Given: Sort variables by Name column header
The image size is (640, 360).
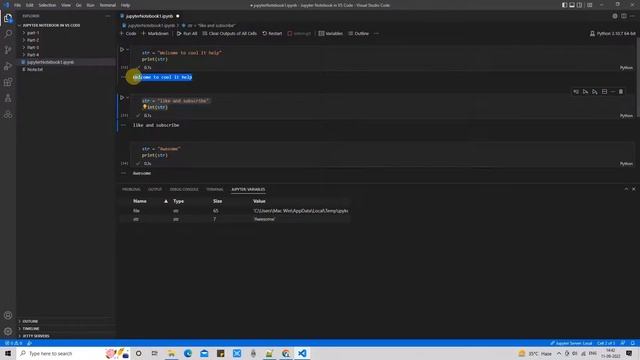Looking at the screenshot, I should click(140, 201).
